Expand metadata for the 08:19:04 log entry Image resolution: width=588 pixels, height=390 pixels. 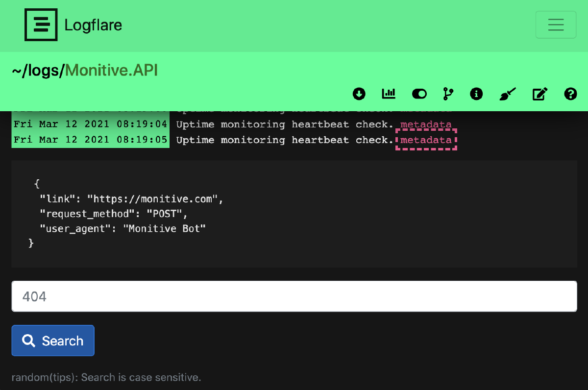[426, 124]
